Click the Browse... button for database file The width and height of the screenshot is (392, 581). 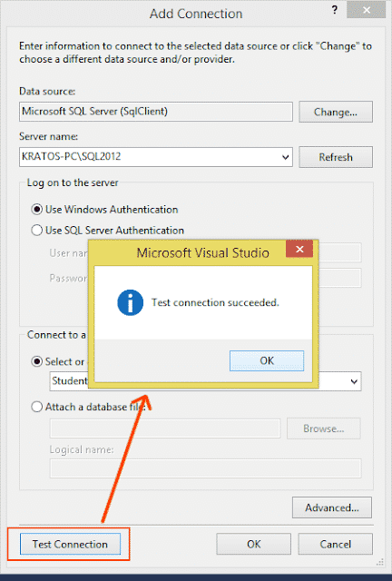point(324,428)
